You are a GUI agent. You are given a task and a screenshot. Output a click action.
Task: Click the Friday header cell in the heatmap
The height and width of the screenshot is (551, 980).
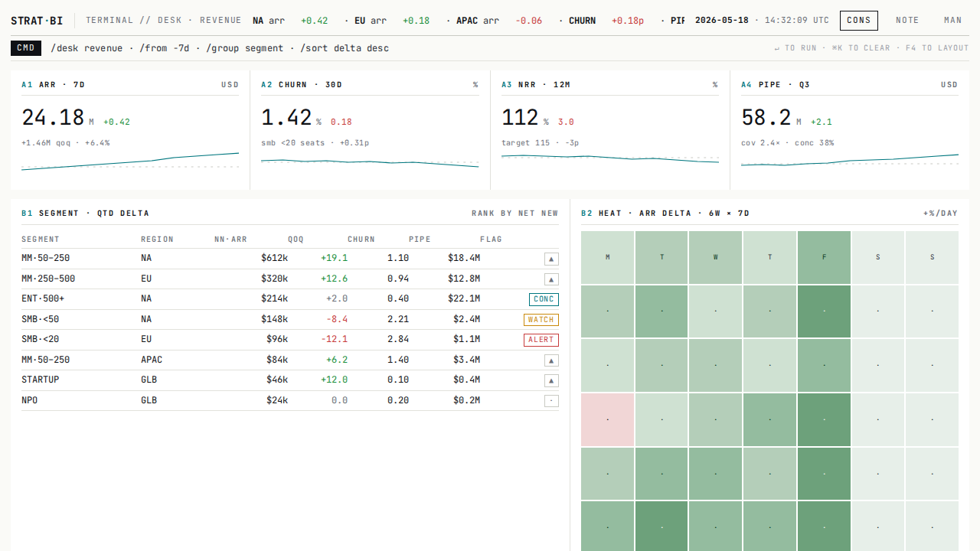click(x=824, y=257)
